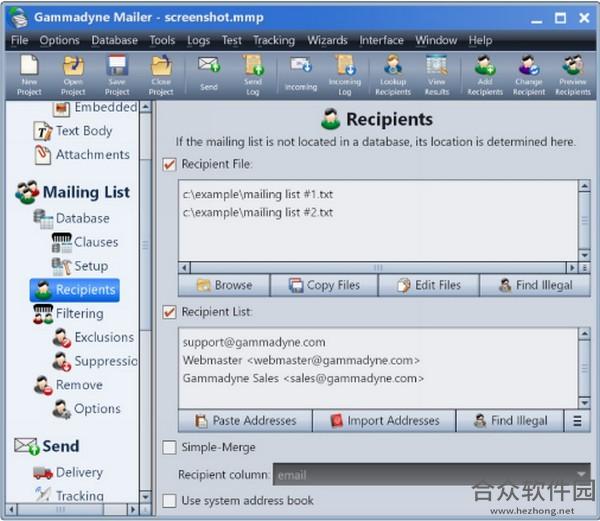Screen dimensions: 600x521
Task: Open the Recipient column dropdown
Action: (431, 475)
